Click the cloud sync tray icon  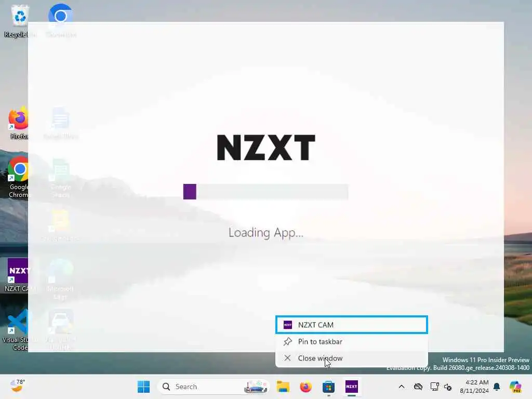(418, 387)
